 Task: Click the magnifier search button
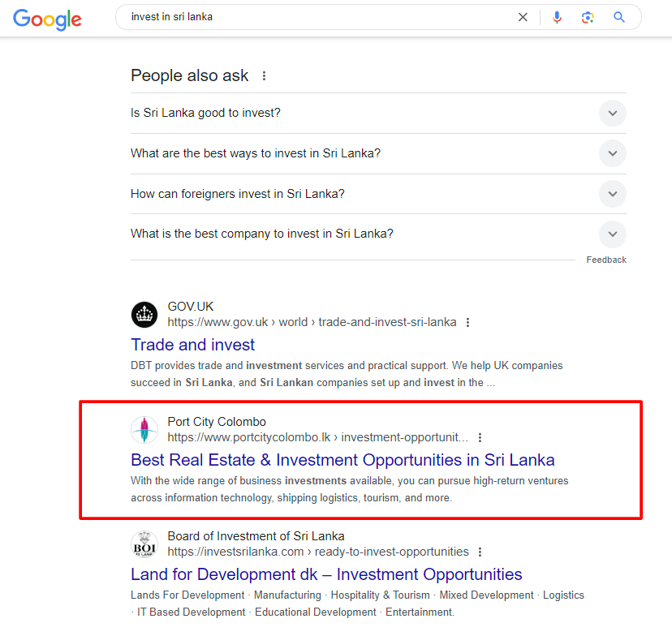pyautogui.click(x=619, y=17)
